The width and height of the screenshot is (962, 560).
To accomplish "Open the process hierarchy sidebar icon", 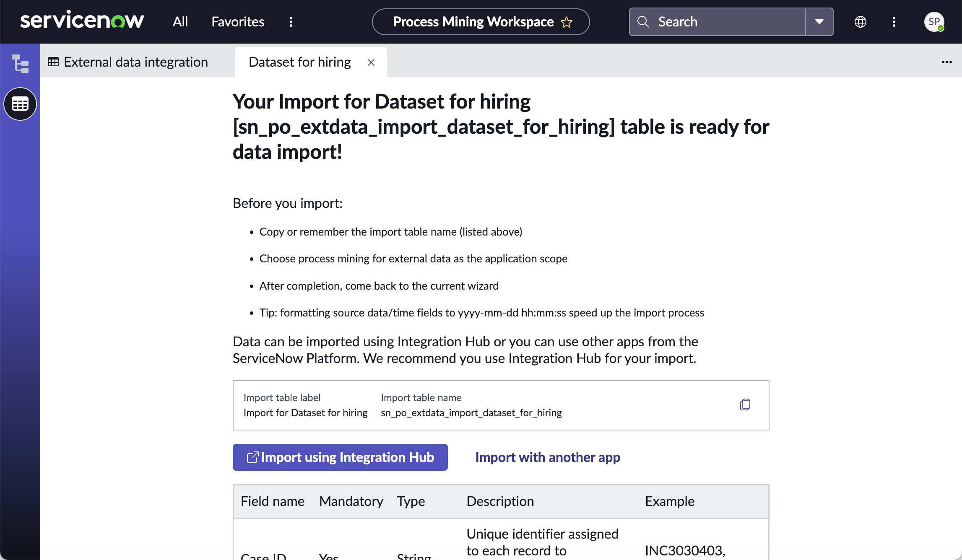I will [x=20, y=64].
